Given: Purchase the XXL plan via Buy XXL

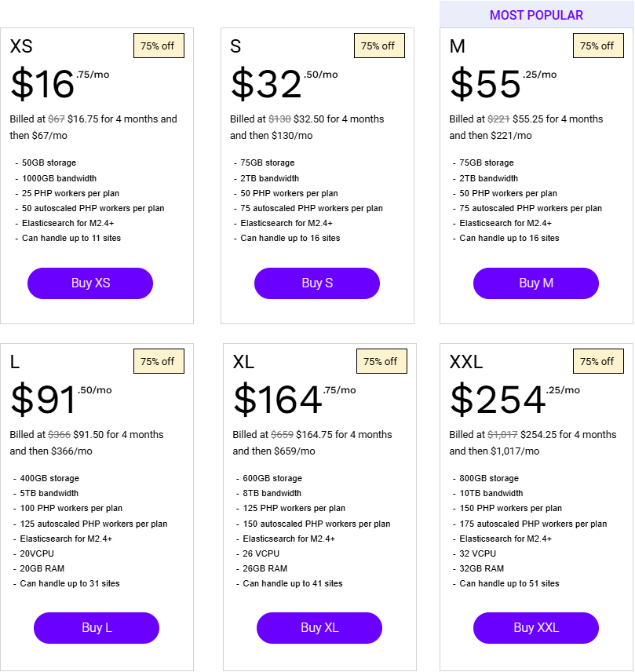Looking at the screenshot, I should (x=536, y=628).
